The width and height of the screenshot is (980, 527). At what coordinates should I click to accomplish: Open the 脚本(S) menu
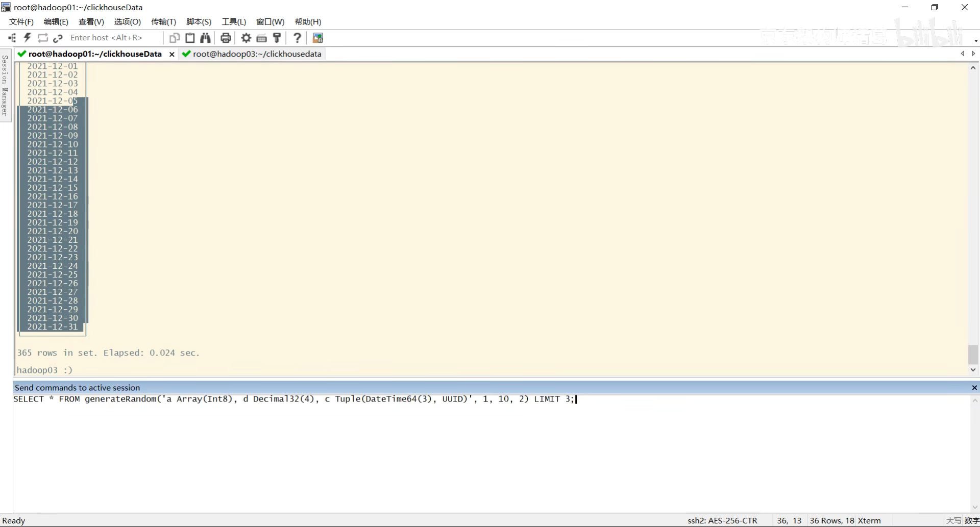tap(199, 22)
